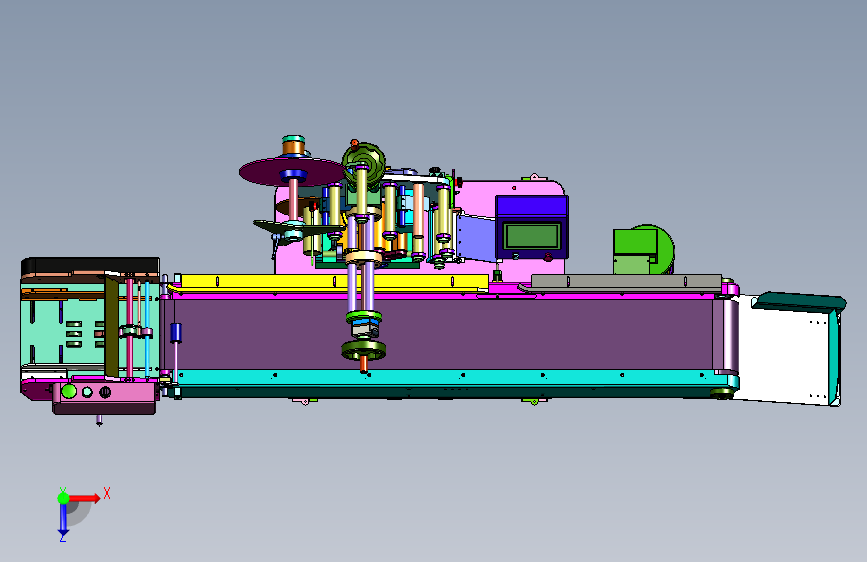Viewport: 867px width, 562px height.
Task: Click the blue Z axis arrow of the triad
Action: [63, 520]
